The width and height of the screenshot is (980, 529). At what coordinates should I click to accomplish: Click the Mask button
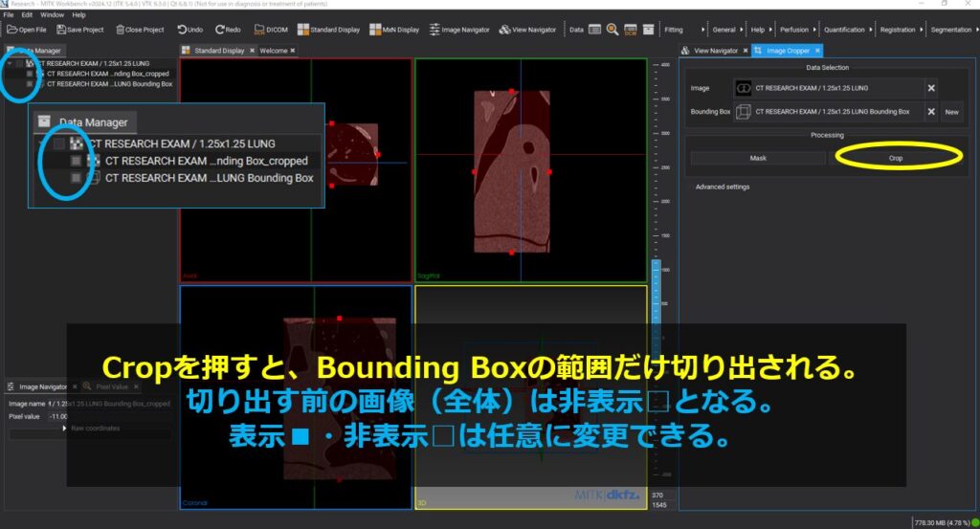tap(758, 158)
